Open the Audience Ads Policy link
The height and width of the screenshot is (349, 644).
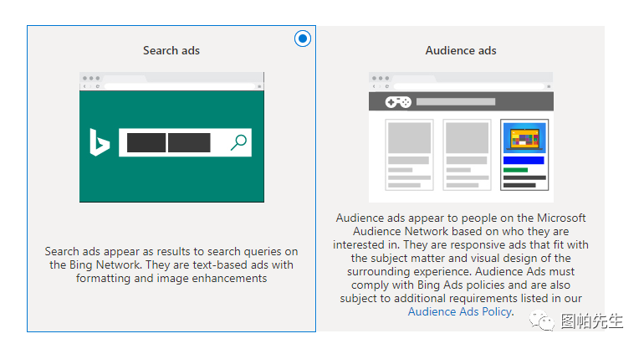coord(459,312)
